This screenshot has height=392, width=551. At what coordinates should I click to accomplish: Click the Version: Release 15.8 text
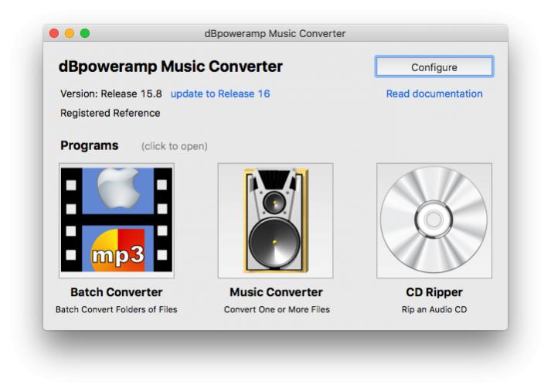click(x=111, y=94)
